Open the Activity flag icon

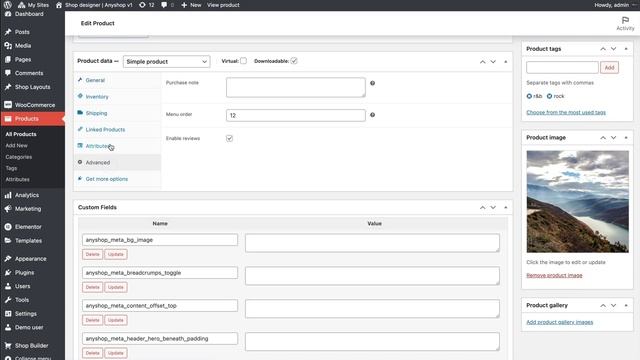[625, 20]
